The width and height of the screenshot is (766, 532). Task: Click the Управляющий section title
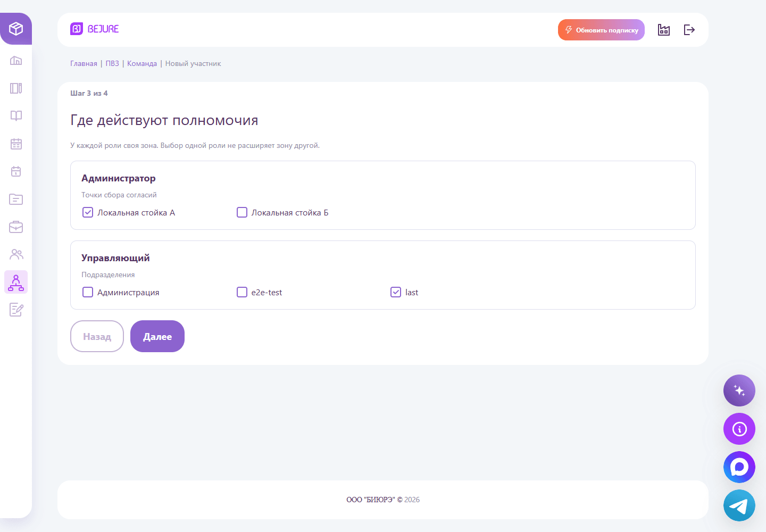(115, 258)
